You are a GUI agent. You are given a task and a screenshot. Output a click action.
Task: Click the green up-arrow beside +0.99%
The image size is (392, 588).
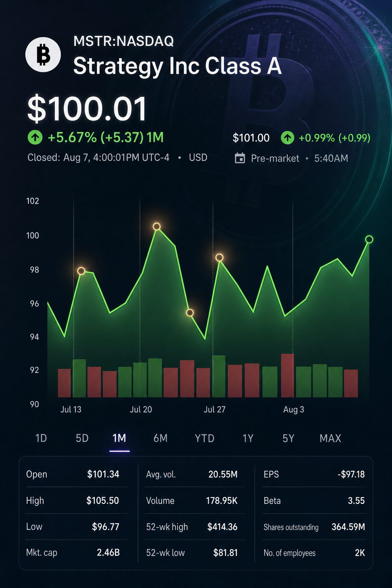[287, 138]
